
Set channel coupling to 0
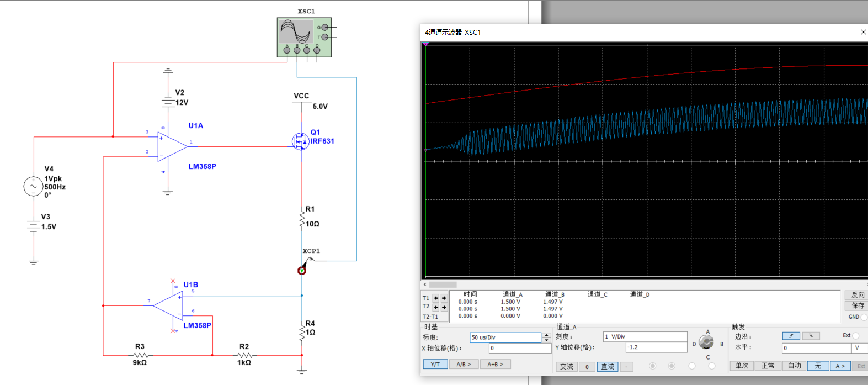tap(587, 367)
